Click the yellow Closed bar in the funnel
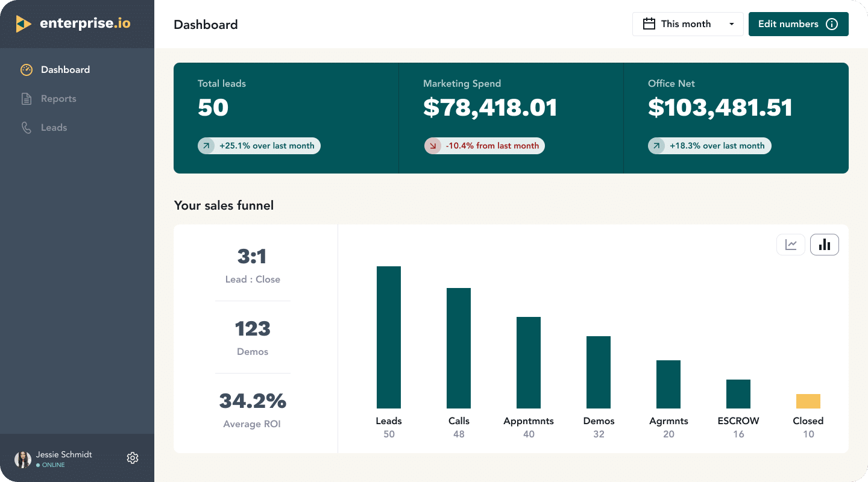868x482 pixels. point(808,401)
